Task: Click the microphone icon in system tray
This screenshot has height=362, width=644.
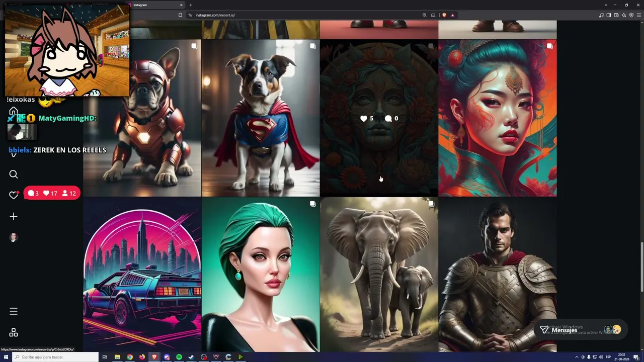Action: (589, 357)
